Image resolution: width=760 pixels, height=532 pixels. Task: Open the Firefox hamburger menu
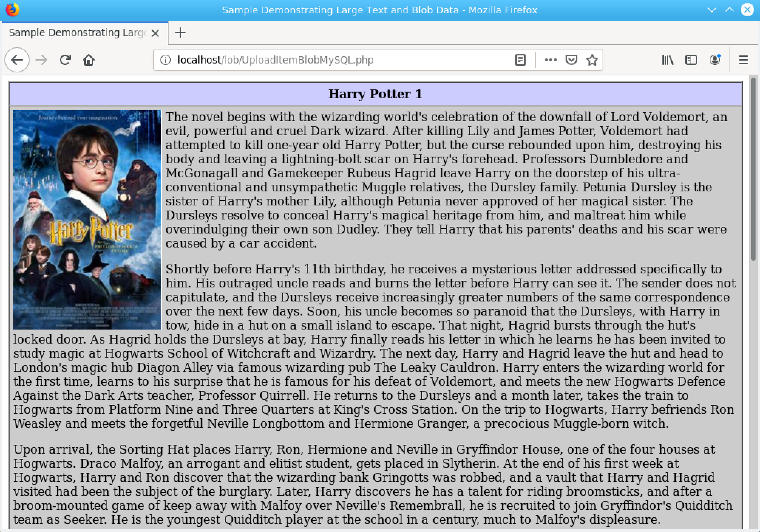pyautogui.click(x=744, y=60)
